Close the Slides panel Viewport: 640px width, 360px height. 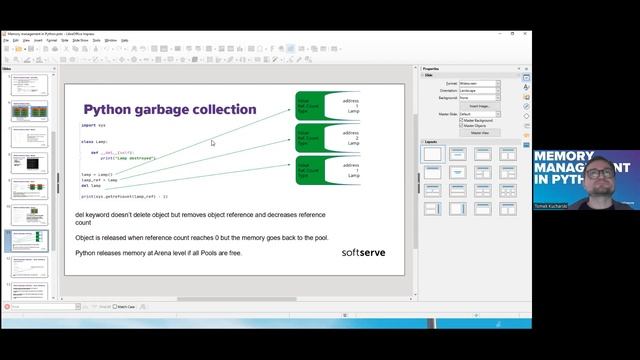[54, 69]
